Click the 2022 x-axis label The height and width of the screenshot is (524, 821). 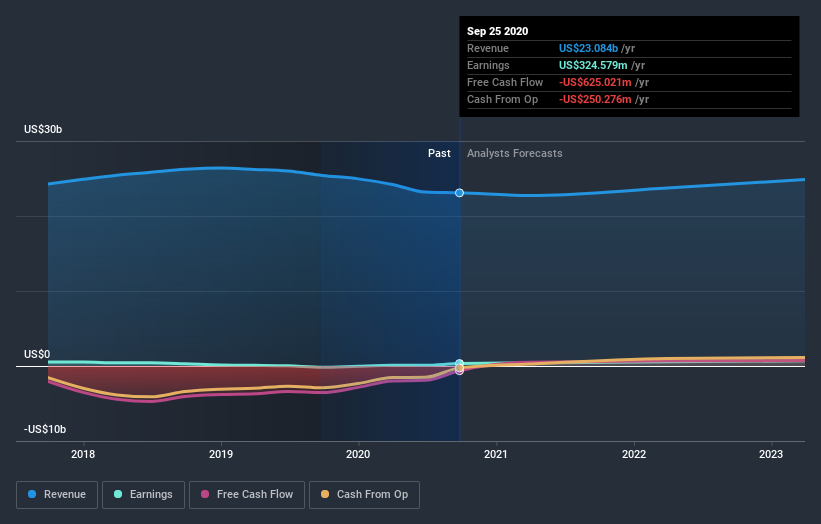[x=634, y=454]
